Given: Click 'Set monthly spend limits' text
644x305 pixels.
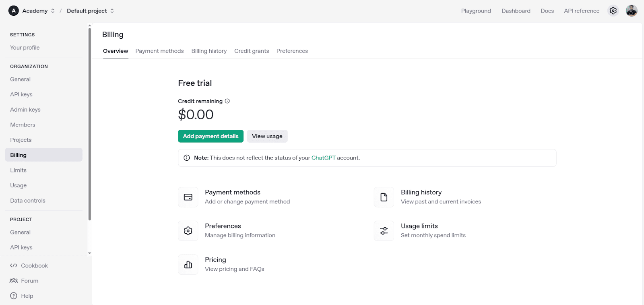Looking at the screenshot, I should [x=433, y=235].
